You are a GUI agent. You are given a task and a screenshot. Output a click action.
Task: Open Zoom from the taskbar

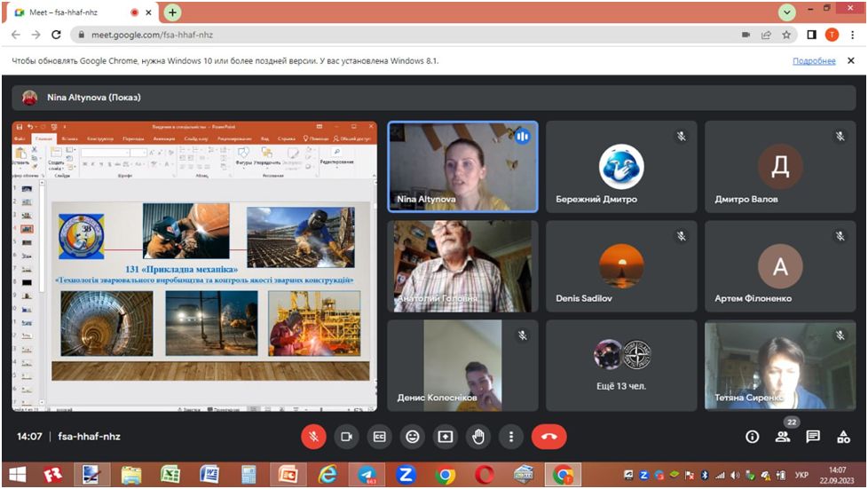tap(406, 475)
